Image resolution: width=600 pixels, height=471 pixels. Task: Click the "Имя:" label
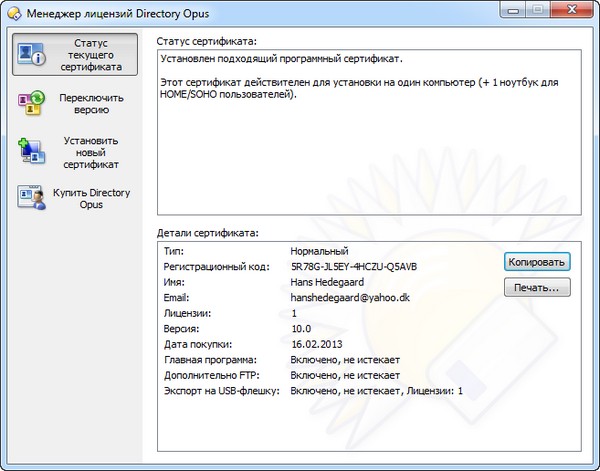tap(174, 282)
